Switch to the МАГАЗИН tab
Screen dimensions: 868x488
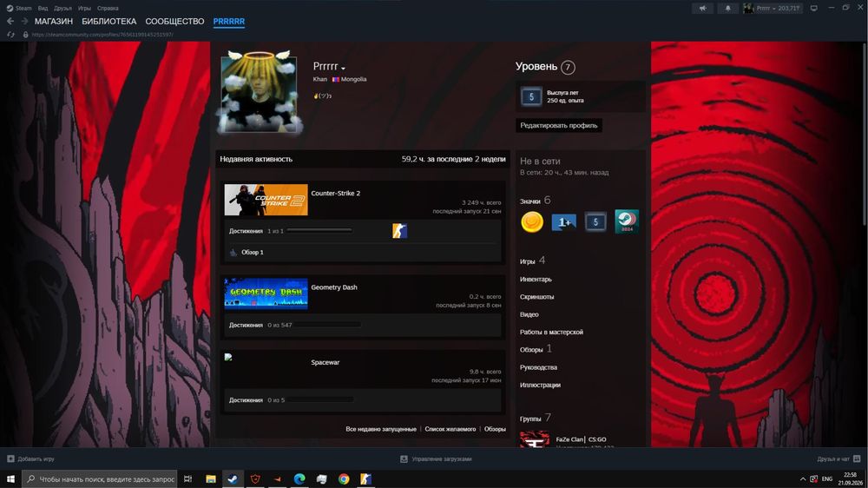(x=54, y=21)
